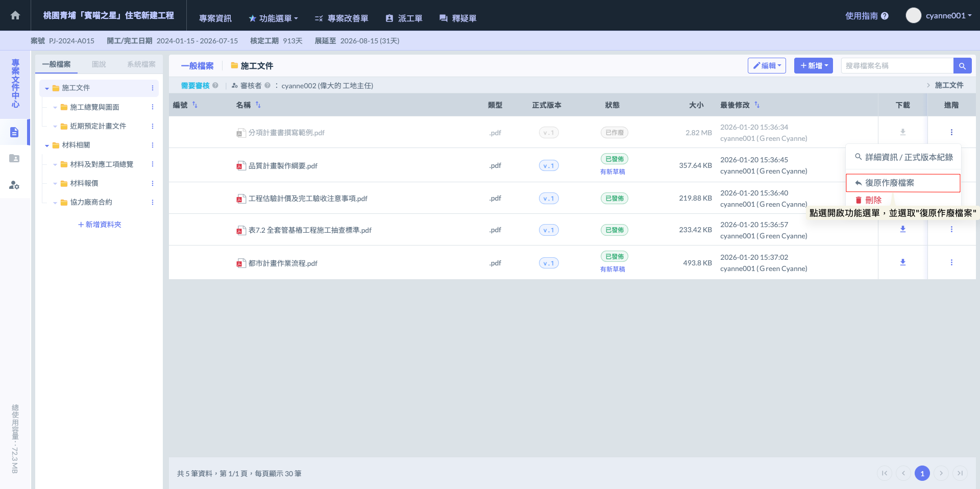Sort the list by 編號 column
Image resolution: width=980 pixels, height=489 pixels.
coord(195,105)
